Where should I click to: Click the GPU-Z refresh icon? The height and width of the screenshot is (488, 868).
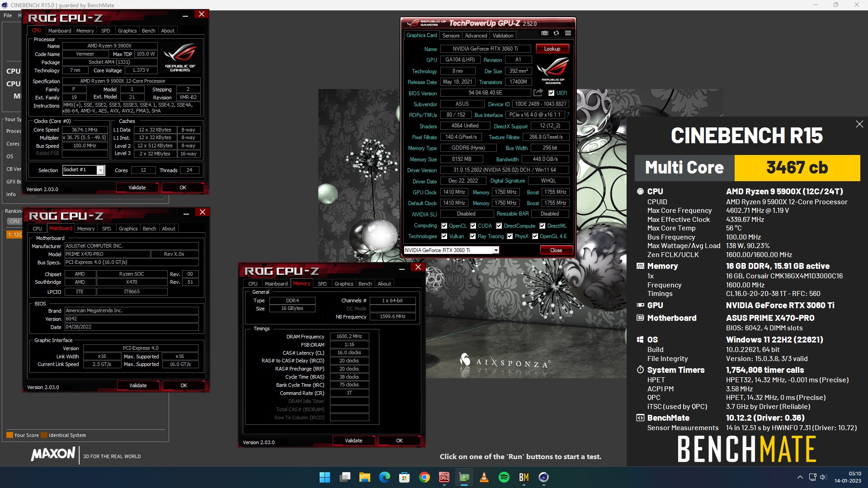[556, 33]
